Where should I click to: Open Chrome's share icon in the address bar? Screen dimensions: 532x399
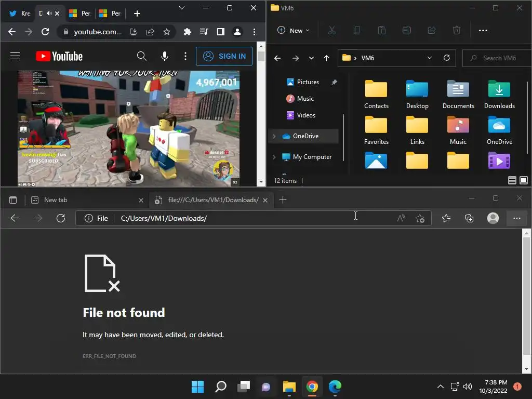pos(150,32)
